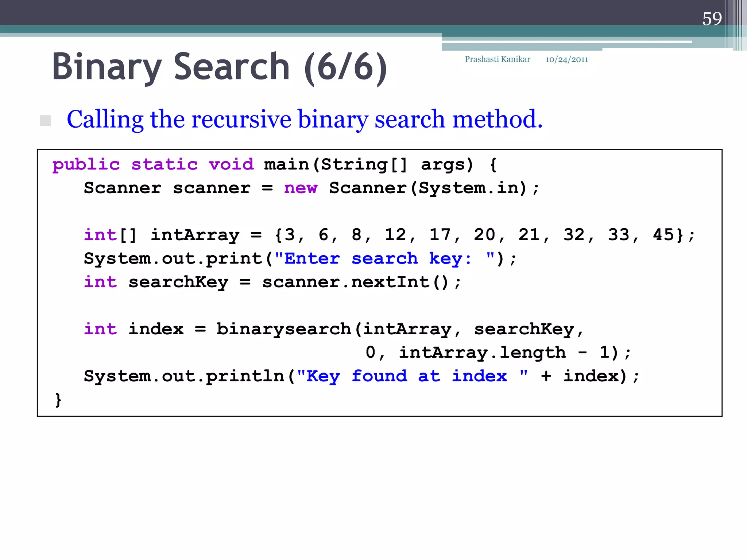The image size is (747, 560).
Task: Click the date '10/24/2011'
Action: tap(566, 59)
